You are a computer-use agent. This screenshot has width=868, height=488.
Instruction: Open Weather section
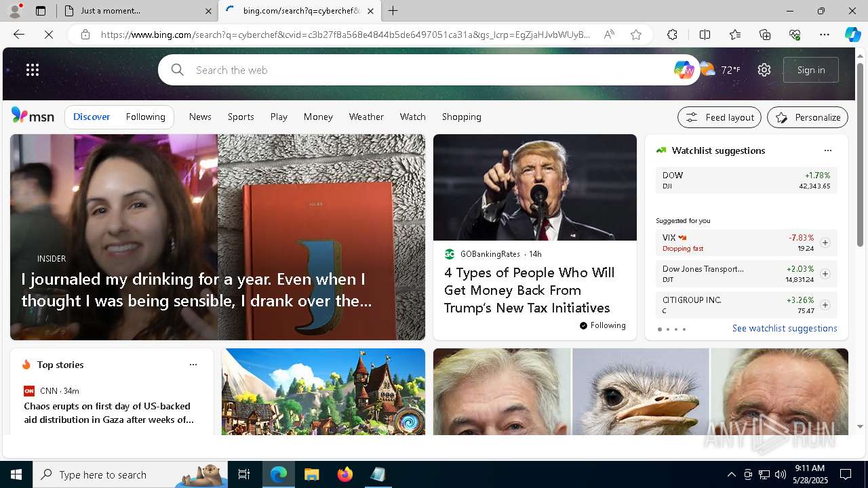pyautogui.click(x=366, y=117)
